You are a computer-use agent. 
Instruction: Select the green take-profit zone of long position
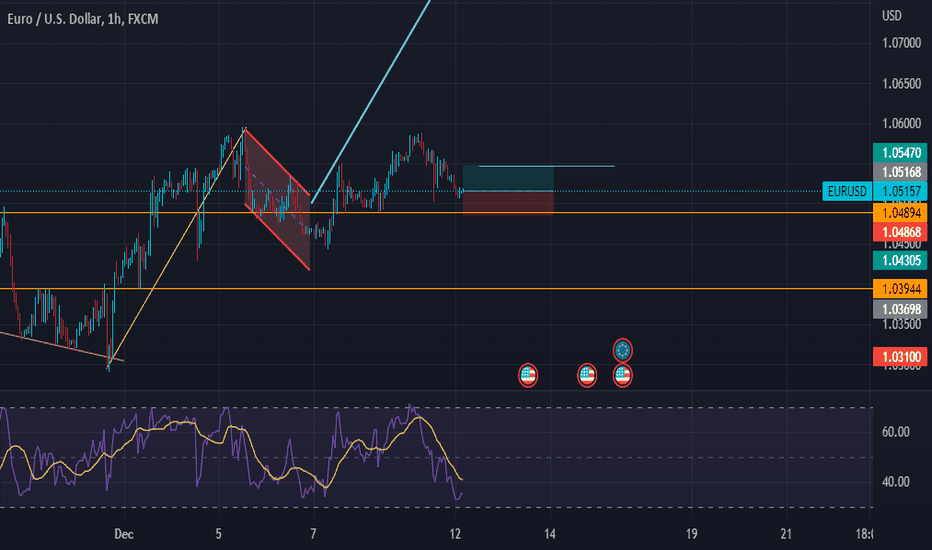click(x=508, y=178)
